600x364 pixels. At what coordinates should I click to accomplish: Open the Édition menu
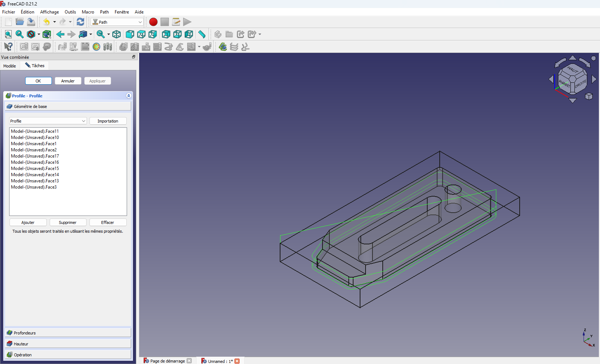(x=27, y=12)
